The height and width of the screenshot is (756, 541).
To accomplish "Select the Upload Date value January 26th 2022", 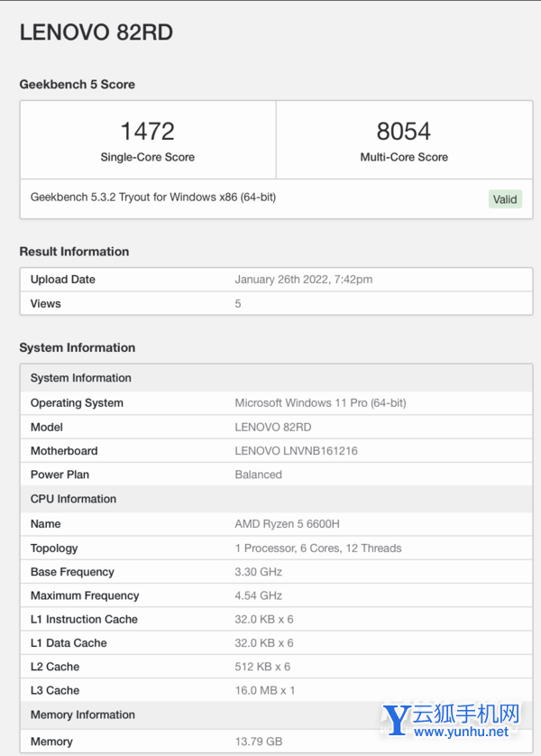I will 303,280.
